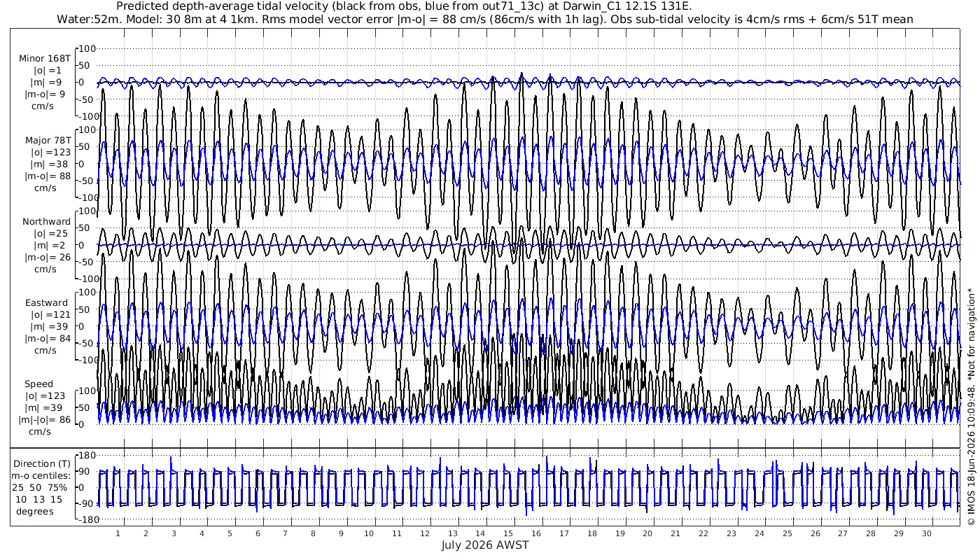Click the '180' tick of Direction axis
Viewport: 980px width, 560px height.
tap(88, 456)
